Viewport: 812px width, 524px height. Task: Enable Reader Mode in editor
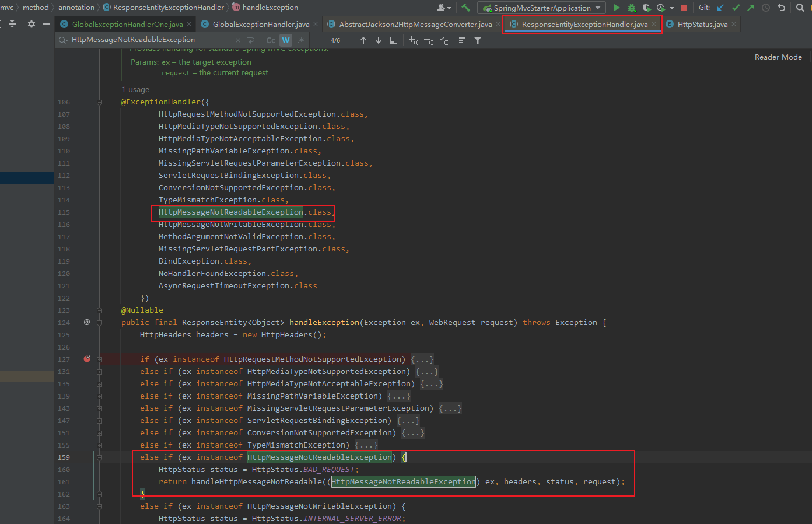(778, 57)
